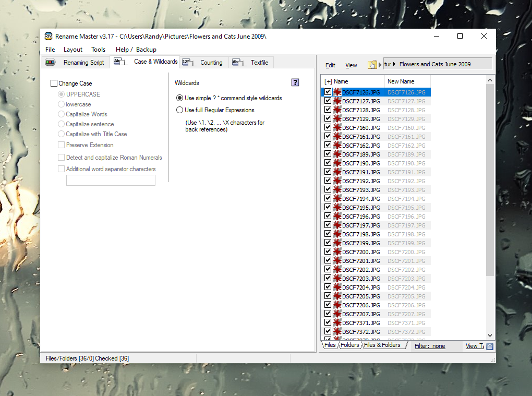The height and width of the screenshot is (396, 532).
Task: Select simple command style wildcards option
Action: tap(179, 98)
